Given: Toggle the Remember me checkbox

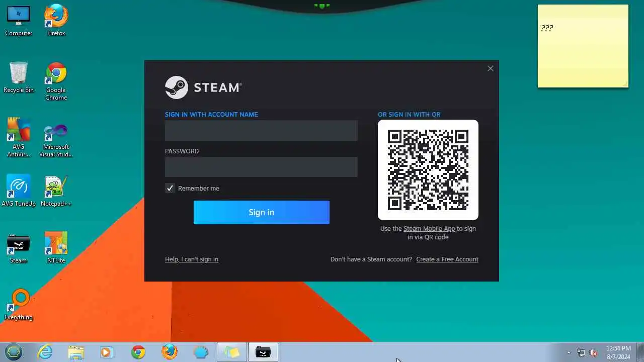Looking at the screenshot, I should (x=170, y=188).
